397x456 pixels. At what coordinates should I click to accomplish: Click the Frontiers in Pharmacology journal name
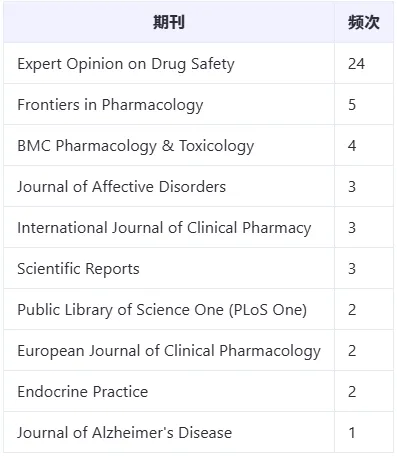[110, 105]
